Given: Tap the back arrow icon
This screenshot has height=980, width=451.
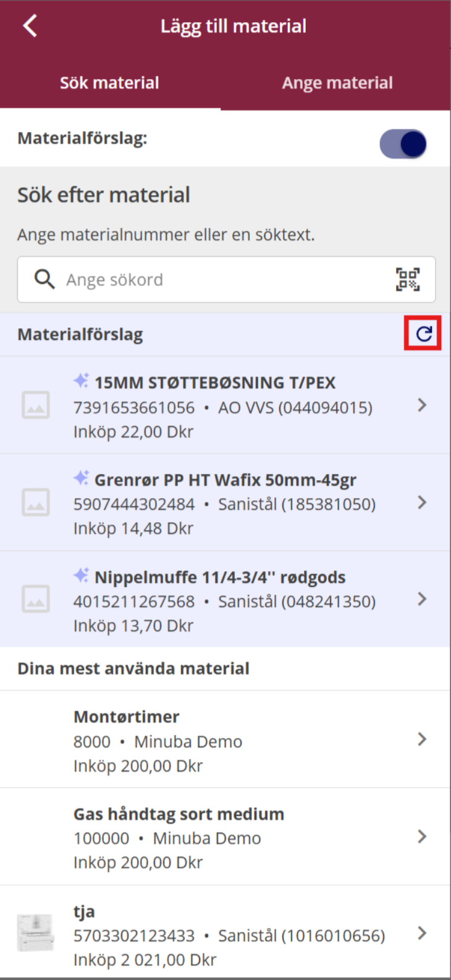Looking at the screenshot, I should coord(30,26).
